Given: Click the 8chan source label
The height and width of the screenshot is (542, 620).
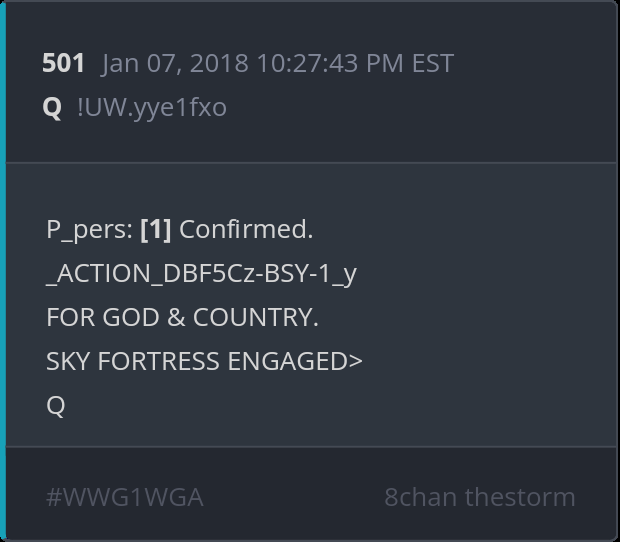Looking at the screenshot, I should point(420,497).
